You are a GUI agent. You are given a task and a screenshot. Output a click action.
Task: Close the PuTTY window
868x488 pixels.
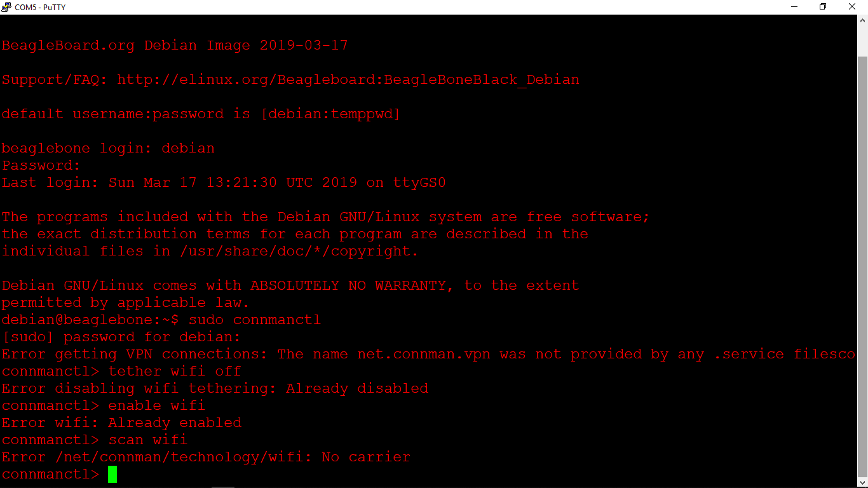851,7
